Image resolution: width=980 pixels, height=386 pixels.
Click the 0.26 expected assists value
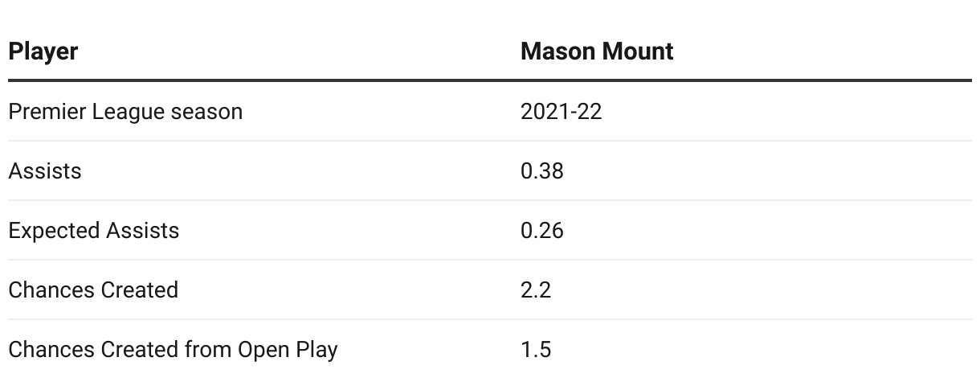[x=542, y=230]
